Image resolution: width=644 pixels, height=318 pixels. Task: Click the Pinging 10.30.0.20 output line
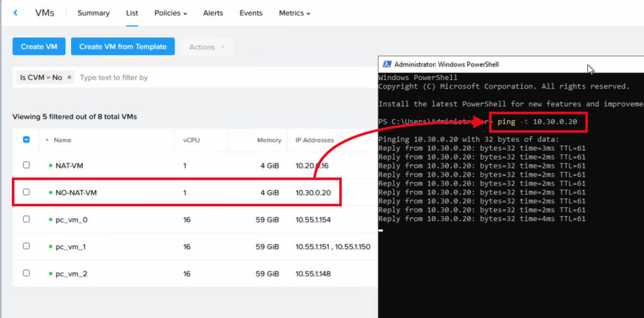[469, 140]
